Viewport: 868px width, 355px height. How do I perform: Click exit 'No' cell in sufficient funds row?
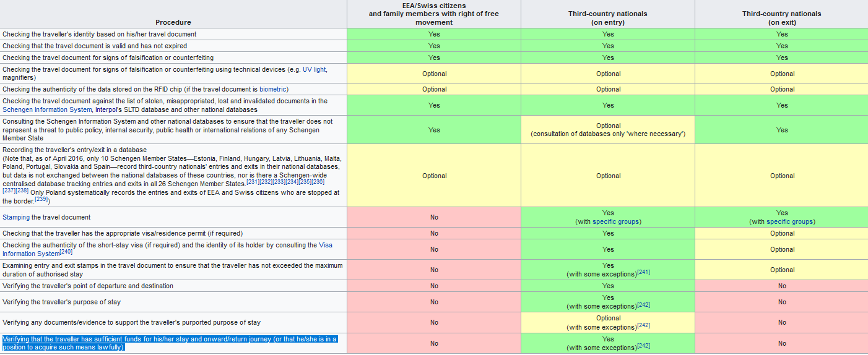coord(782,343)
